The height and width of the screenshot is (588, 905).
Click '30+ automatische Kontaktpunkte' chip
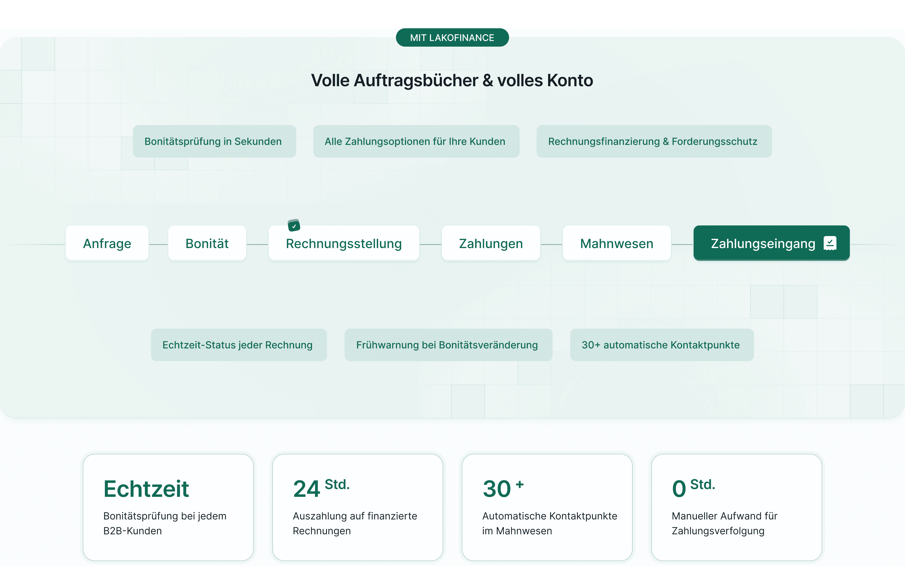pyautogui.click(x=662, y=345)
